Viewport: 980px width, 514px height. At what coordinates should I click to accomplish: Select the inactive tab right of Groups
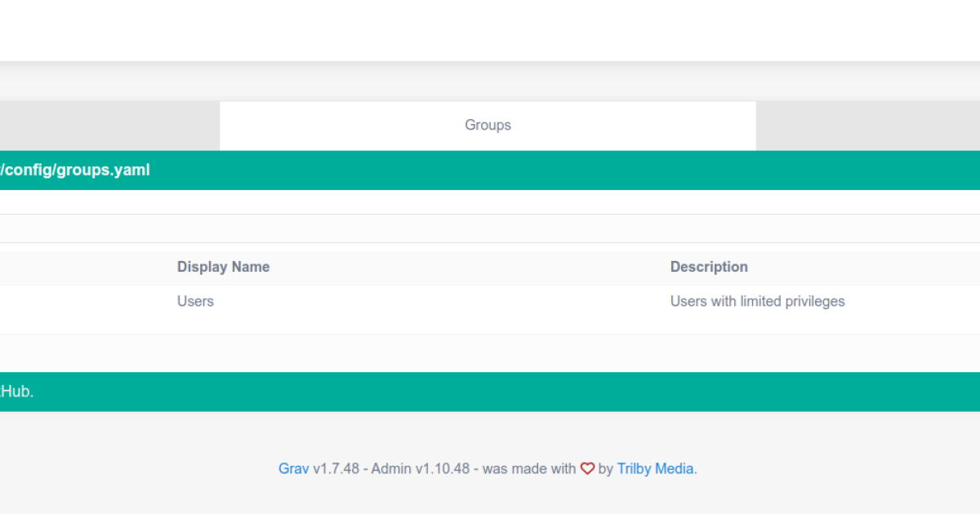coord(867,126)
